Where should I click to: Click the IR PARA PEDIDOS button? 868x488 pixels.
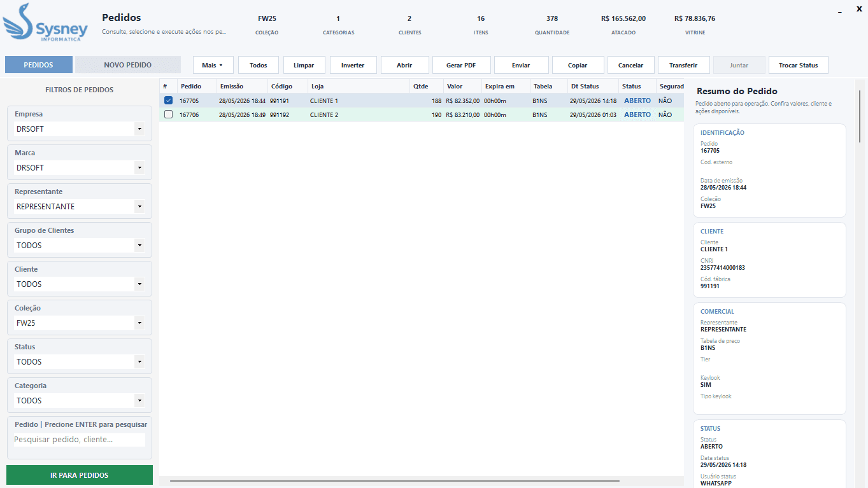(x=80, y=475)
